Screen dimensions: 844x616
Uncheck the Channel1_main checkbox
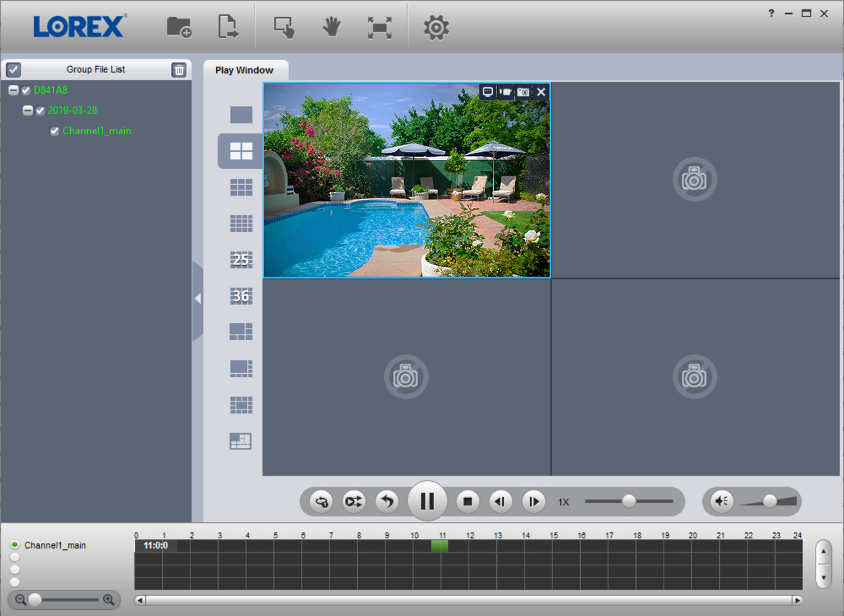pos(55,131)
